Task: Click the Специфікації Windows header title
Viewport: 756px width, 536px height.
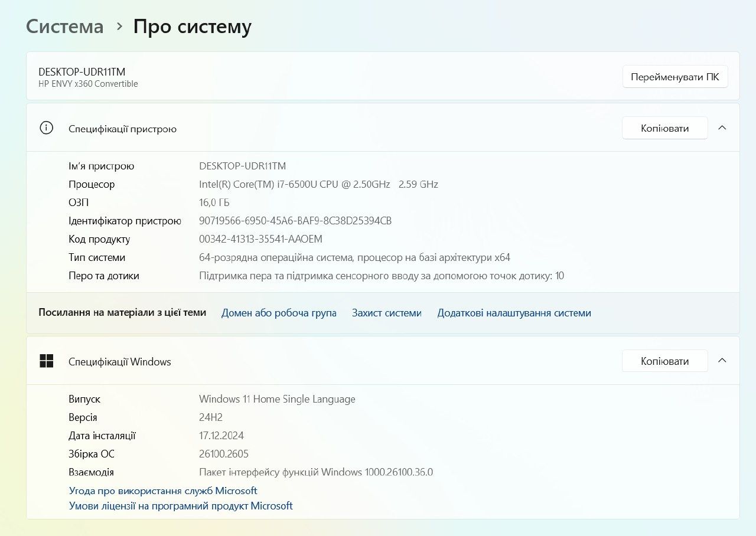Action: [120, 361]
